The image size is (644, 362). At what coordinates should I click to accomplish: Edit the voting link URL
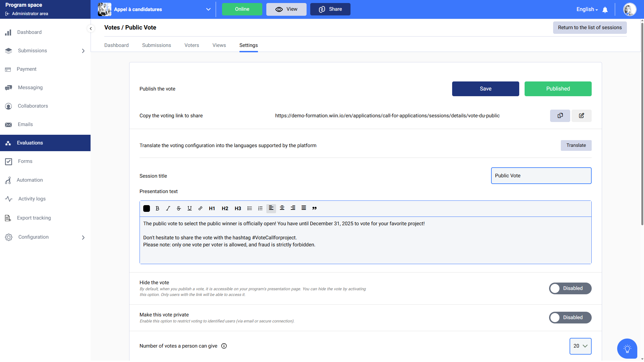point(581,116)
